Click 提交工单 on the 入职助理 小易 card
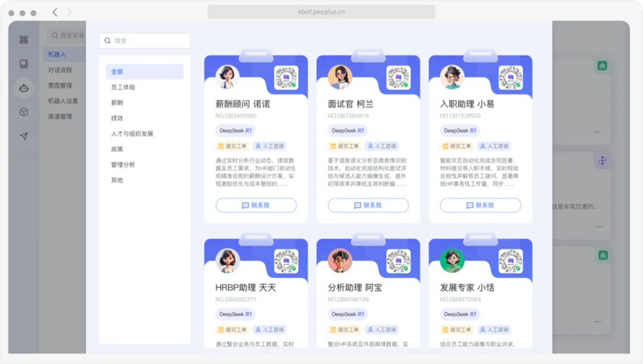The height and width of the screenshot is (364, 643). pos(458,146)
